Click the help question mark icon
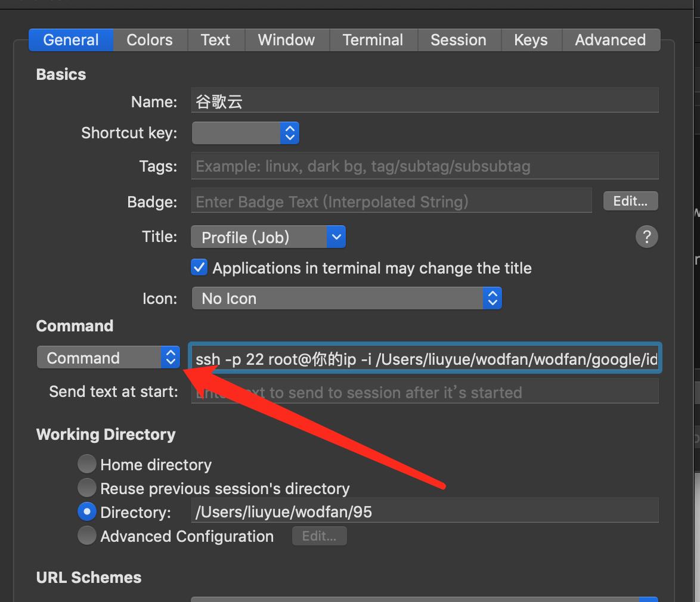The height and width of the screenshot is (602, 700). click(646, 237)
